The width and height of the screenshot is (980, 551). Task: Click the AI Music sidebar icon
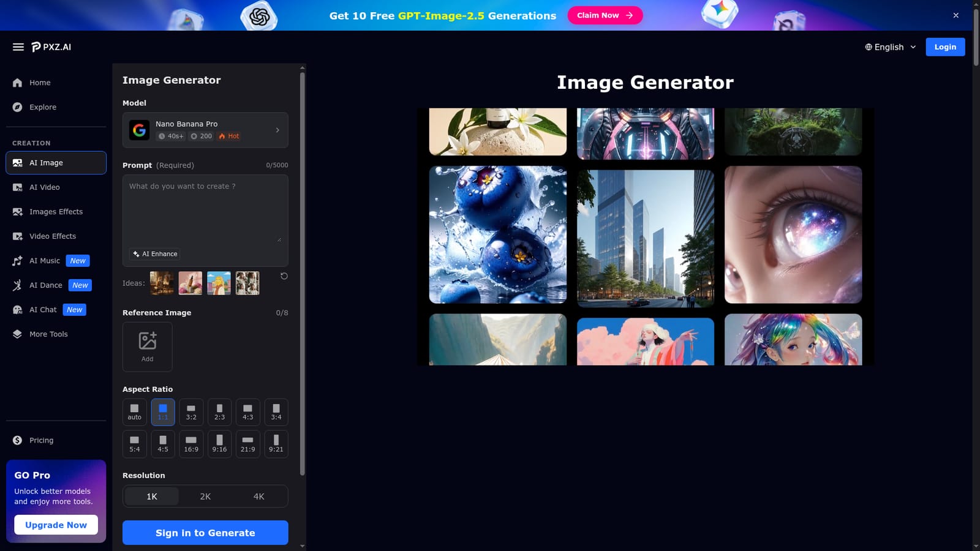[x=17, y=261]
